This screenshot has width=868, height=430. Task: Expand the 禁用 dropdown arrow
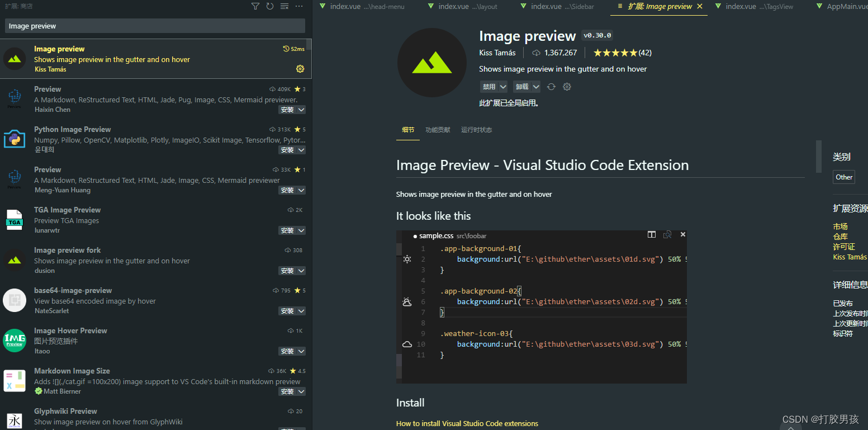[x=503, y=87]
